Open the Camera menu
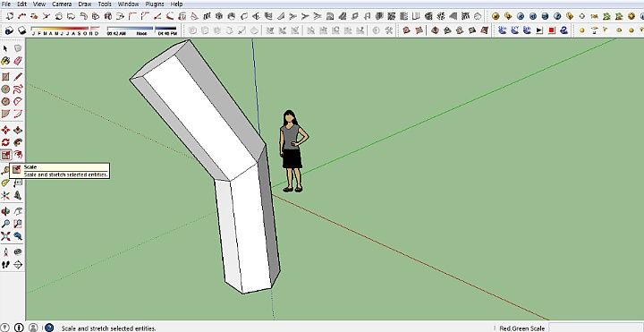 coord(62,4)
